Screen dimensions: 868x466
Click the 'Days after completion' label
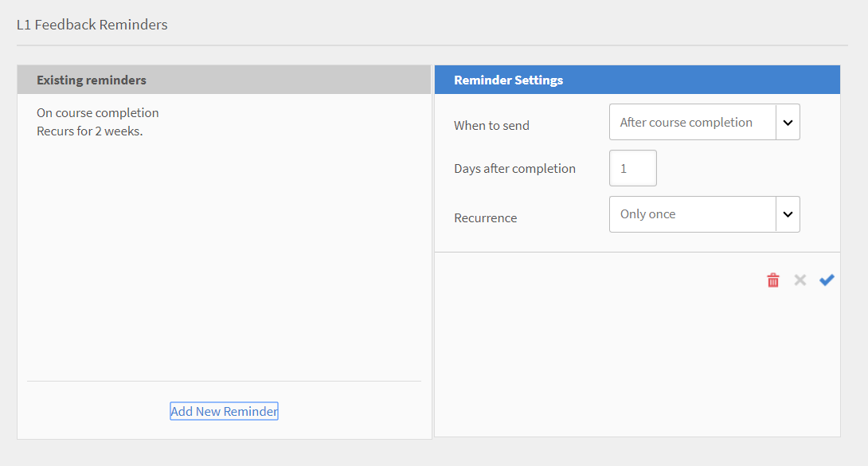(x=514, y=168)
